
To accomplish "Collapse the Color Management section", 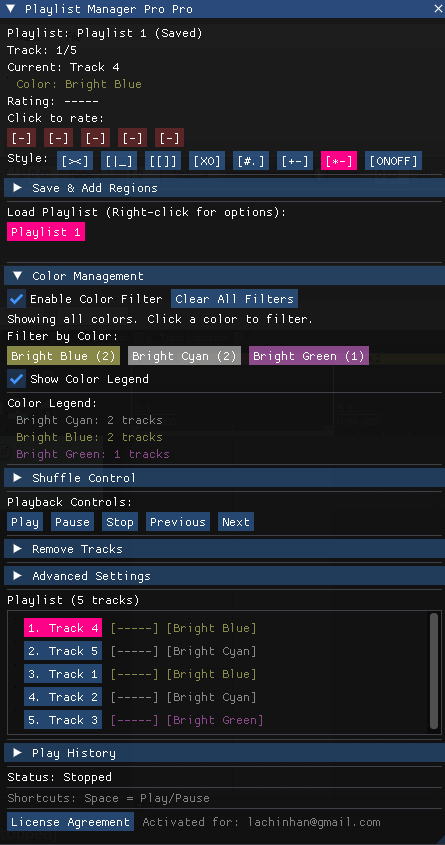I will tap(224, 276).
